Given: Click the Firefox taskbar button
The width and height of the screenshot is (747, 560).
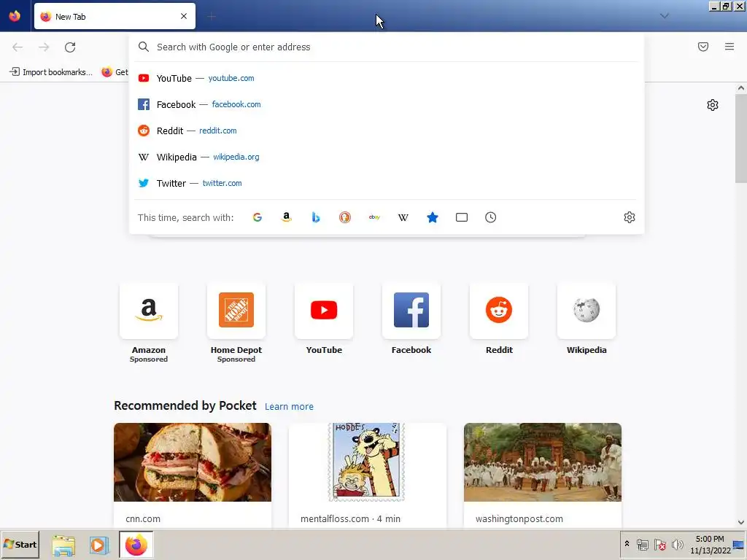Looking at the screenshot, I should pyautogui.click(x=136, y=545).
